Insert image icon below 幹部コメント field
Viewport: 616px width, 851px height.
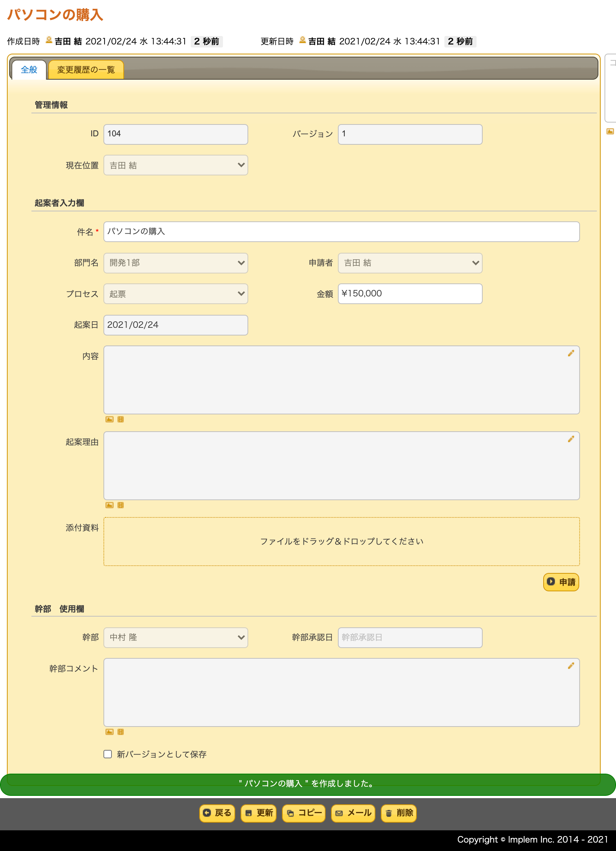point(110,732)
